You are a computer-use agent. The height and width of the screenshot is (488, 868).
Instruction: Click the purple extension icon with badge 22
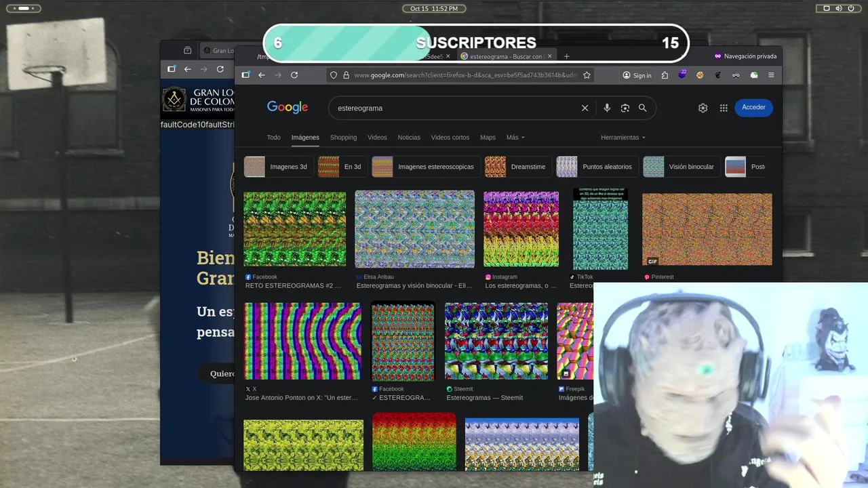(x=682, y=75)
